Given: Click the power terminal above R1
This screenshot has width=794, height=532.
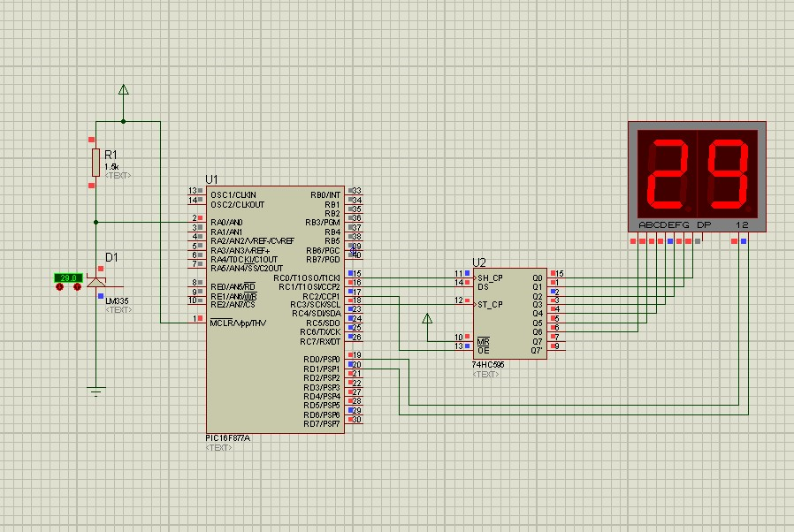Looking at the screenshot, I should (x=124, y=90).
